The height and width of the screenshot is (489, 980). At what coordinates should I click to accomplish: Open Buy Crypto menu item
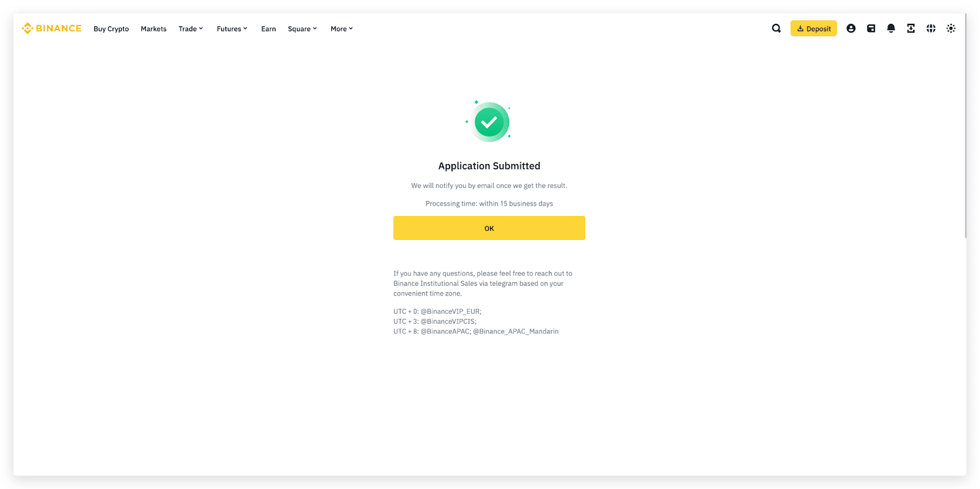111,29
